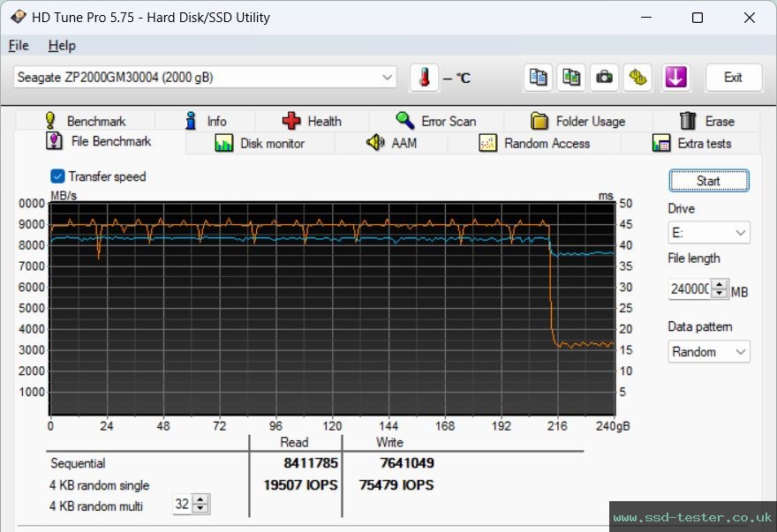Screen dimensions: 777x532
Task: Minimize the HD Tune Pro window
Action: click(646, 18)
